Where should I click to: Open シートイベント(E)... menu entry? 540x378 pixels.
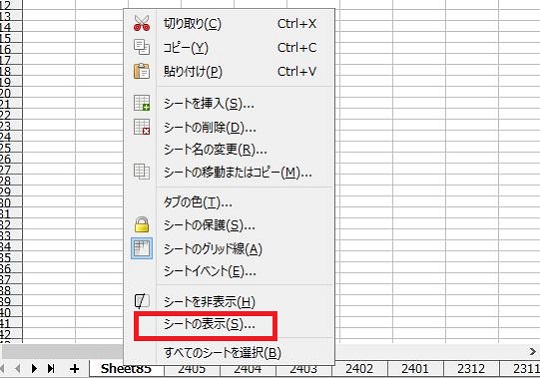click(x=229, y=271)
